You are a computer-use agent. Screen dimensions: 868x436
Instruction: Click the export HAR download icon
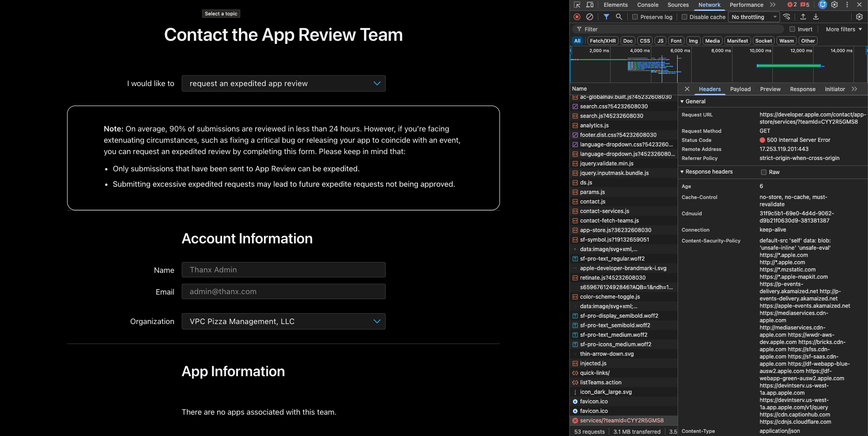(x=816, y=17)
